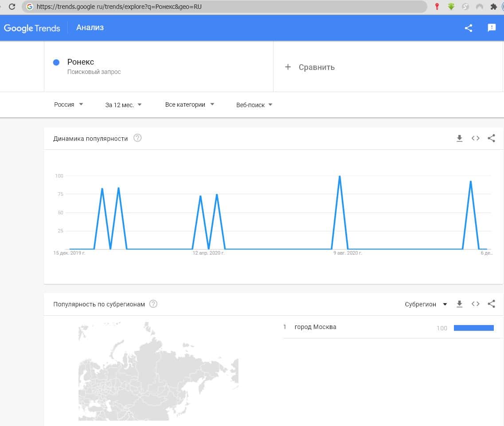Screen dimensions: 504x426
Task: Open the Субрегион selector dropdown
Action: pyautogui.click(x=426, y=304)
